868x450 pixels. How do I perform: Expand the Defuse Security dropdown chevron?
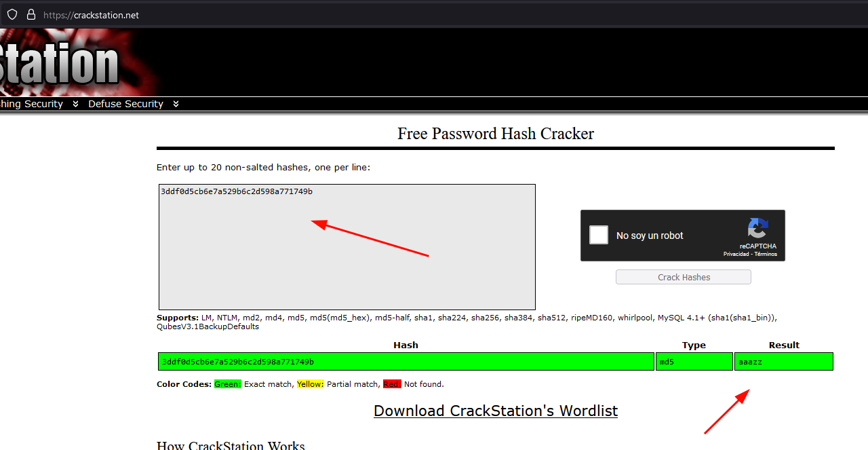click(x=176, y=104)
